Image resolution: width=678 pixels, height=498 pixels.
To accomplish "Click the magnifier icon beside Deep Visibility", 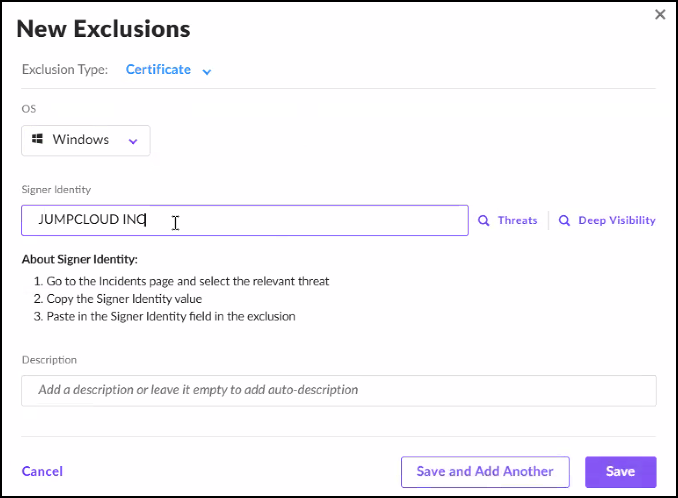I will 565,221.
